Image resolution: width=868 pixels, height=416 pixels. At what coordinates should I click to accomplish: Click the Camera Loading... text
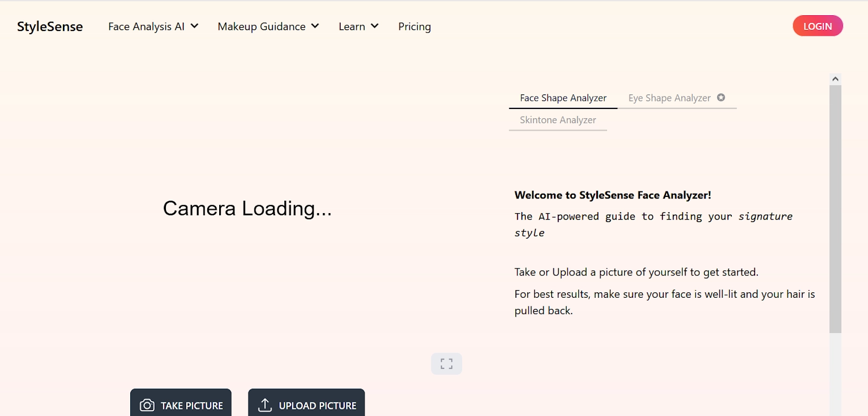pyautogui.click(x=247, y=208)
